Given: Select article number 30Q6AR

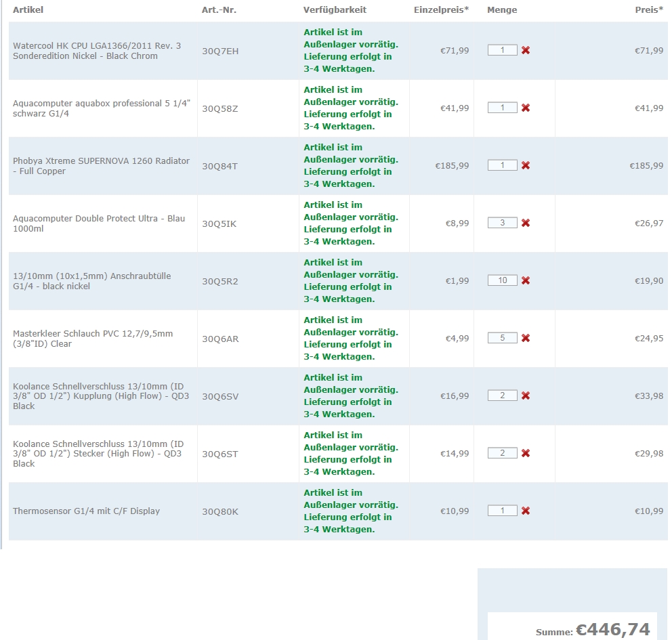Looking at the screenshot, I should click(x=220, y=339).
